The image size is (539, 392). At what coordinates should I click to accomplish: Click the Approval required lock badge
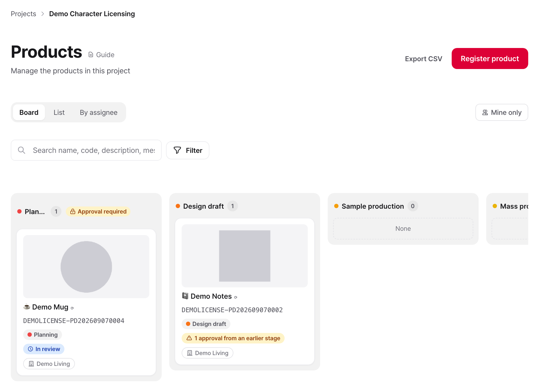click(x=98, y=211)
